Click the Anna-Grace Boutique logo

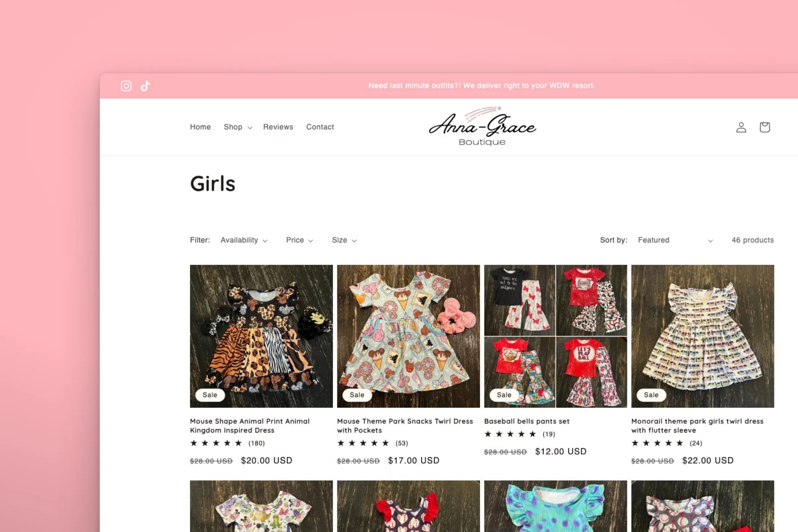482,126
